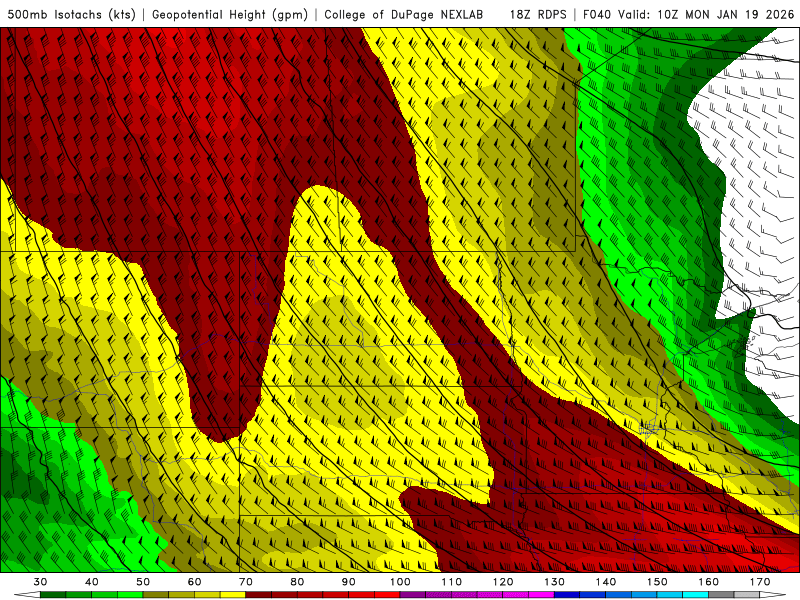The image size is (800, 600).
Task: Click the legend value 170
Action: 760,582
